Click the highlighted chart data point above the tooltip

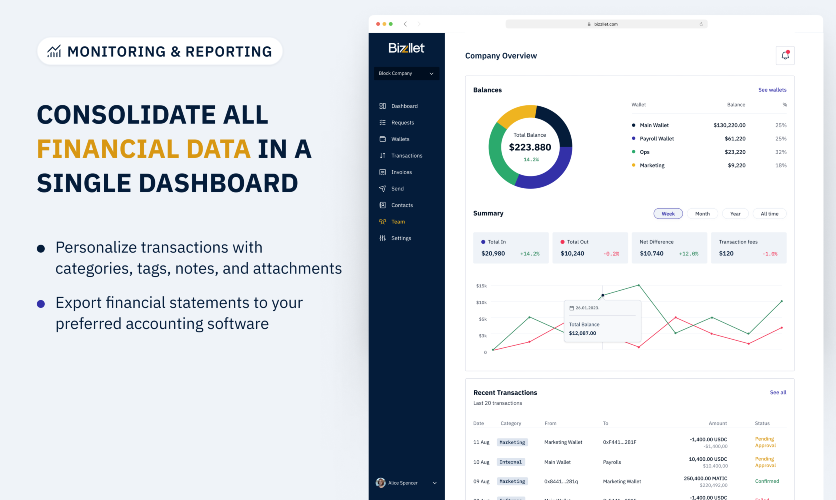coord(603,295)
